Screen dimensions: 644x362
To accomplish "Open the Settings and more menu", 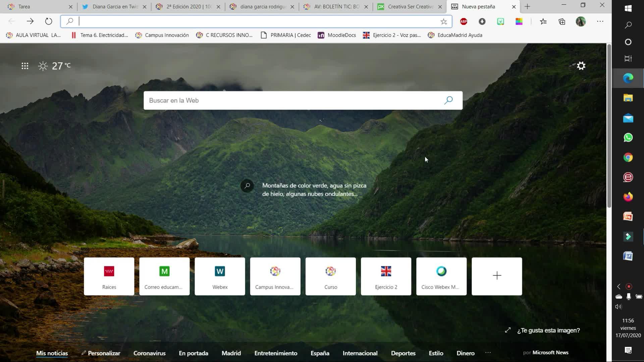I will click(600, 21).
